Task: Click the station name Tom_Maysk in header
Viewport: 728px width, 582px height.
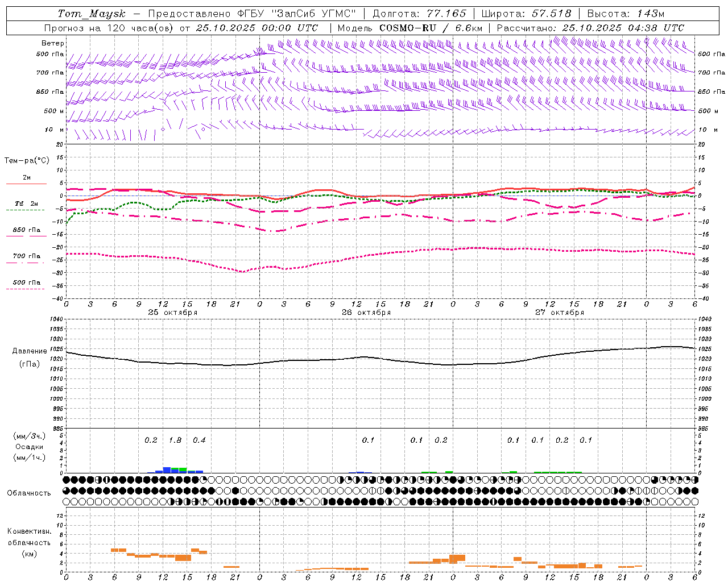Action: [x=92, y=14]
